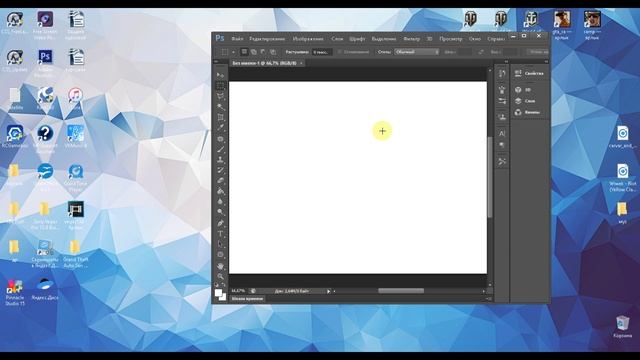
Task: Open the Tool Presets panel icon
Action: 502,162
